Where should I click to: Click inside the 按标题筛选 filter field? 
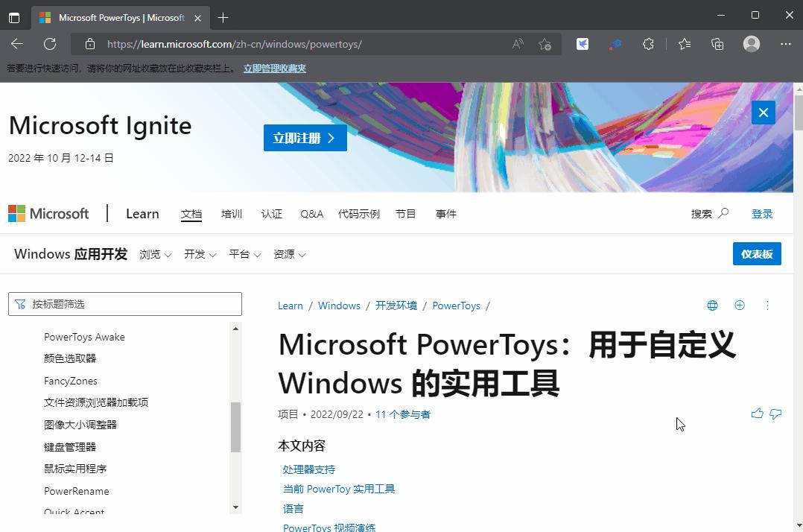pyautogui.click(x=124, y=304)
